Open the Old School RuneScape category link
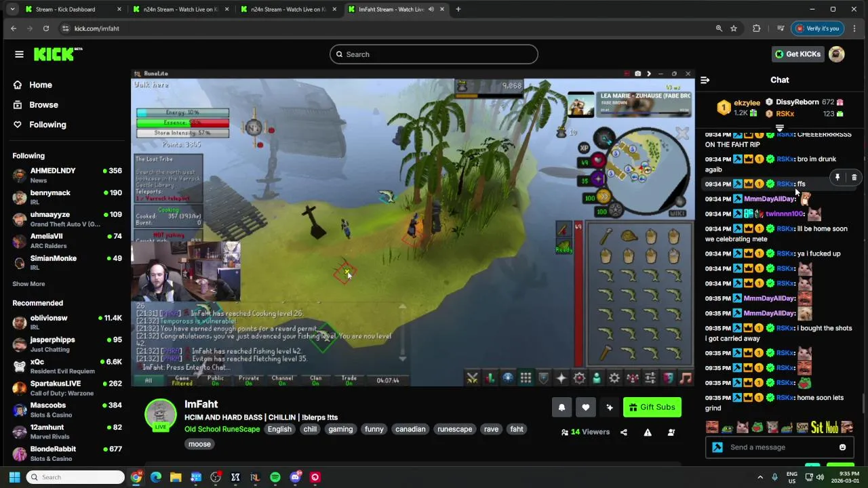 click(222, 429)
